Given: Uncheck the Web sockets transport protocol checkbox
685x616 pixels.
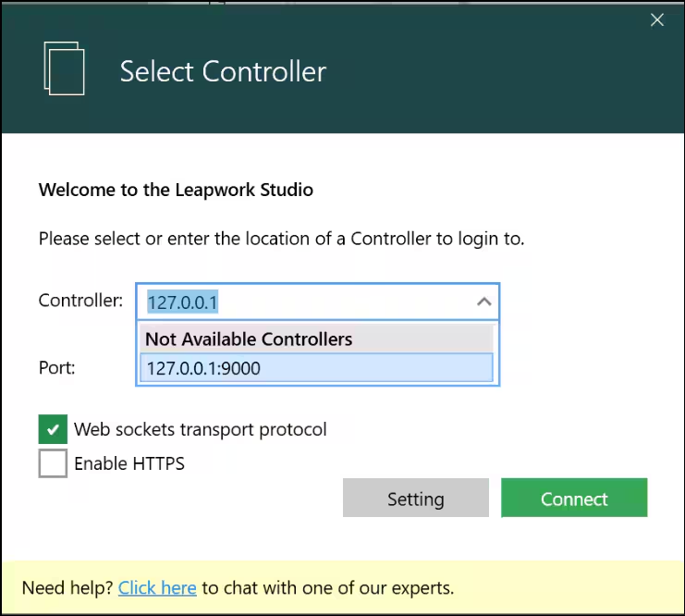Looking at the screenshot, I should click(x=53, y=429).
